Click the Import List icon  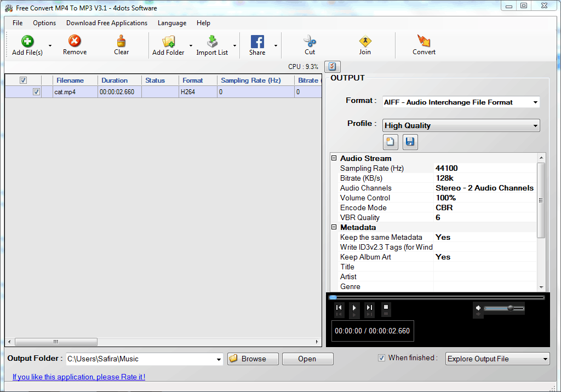(212, 42)
